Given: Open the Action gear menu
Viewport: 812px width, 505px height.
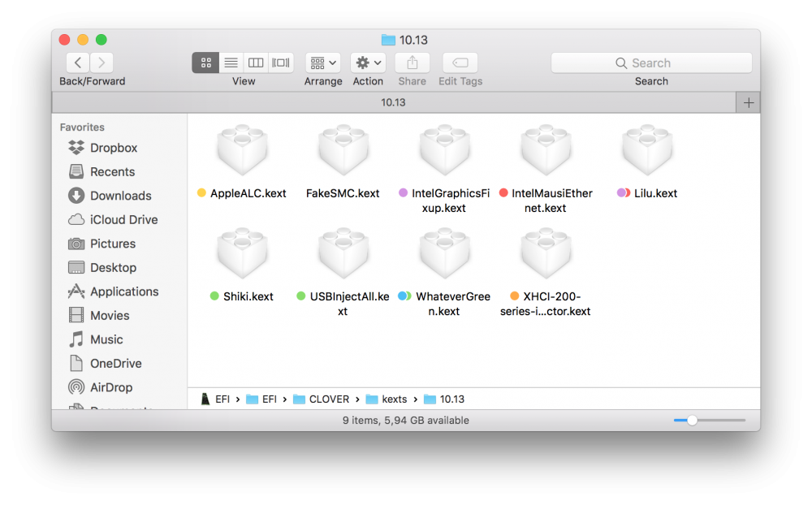Looking at the screenshot, I should 368,63.
